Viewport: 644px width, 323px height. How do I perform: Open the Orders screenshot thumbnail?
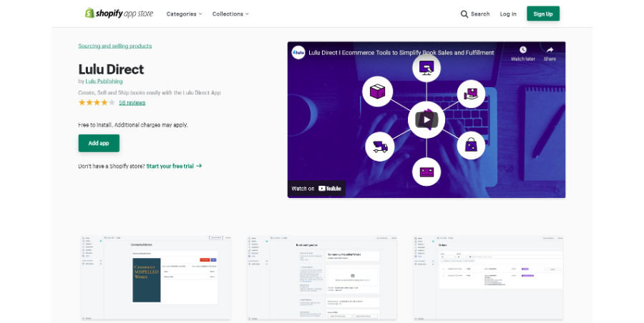[488, 277]
